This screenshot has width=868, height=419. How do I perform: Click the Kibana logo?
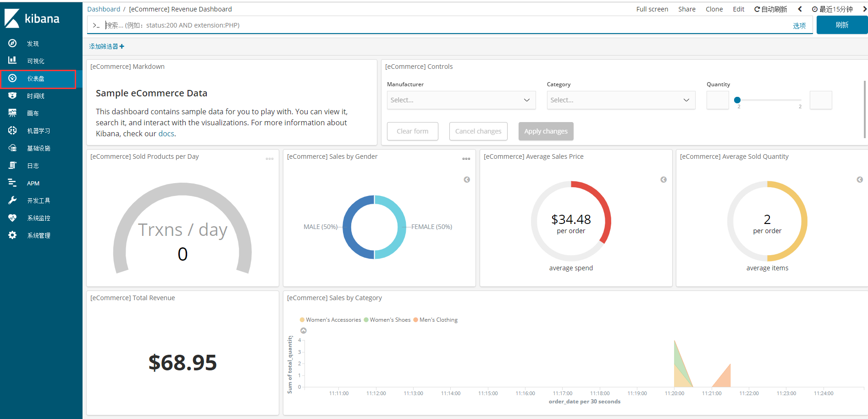pyautogui.click(x=32, y=18)
